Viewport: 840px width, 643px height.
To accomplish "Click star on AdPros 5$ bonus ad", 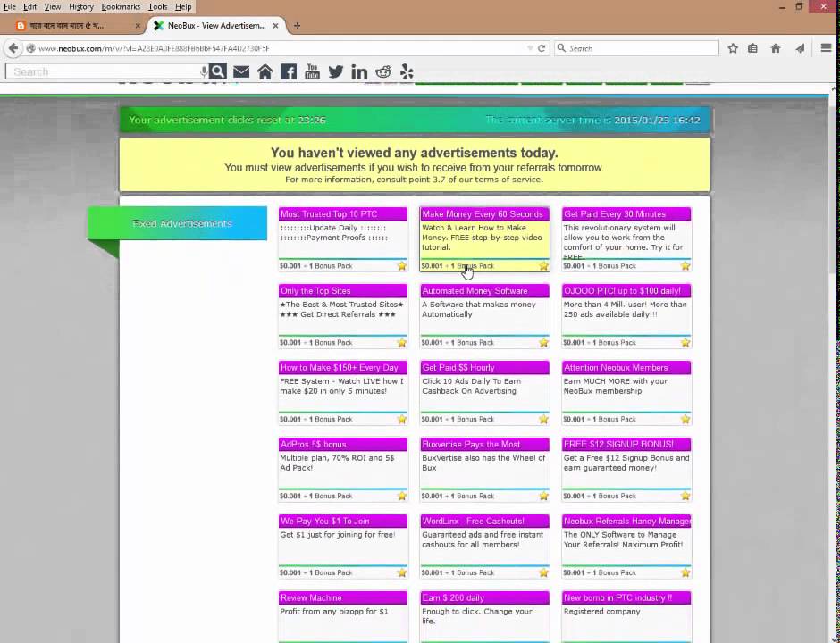I will (x=402, y=496).
